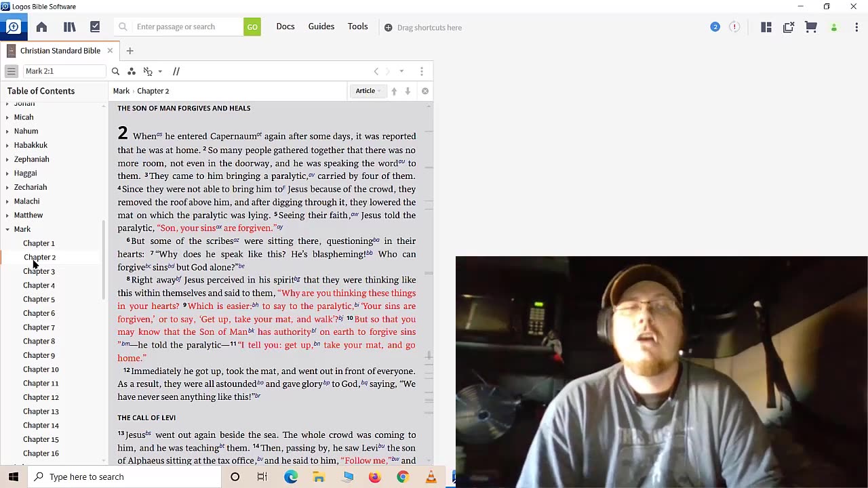This screenshot has width=868, height=488.
Task: Open Mark Chapter 1
Action: point(39,243)
